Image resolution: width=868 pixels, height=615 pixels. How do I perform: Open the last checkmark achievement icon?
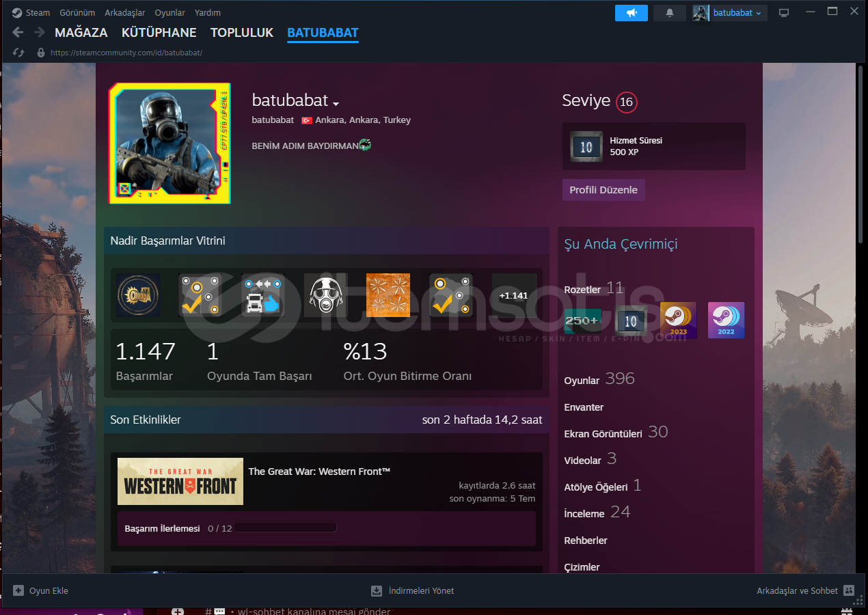click(451, 295)
